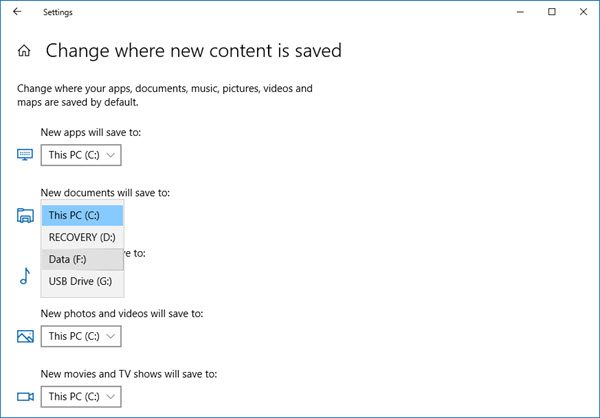Click the "Change where new content is saved" heading

193,50
